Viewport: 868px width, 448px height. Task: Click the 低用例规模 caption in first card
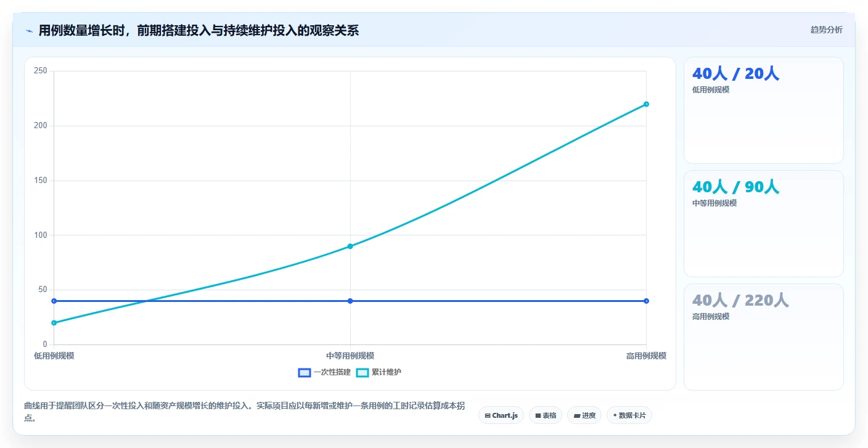click(711, 90)
